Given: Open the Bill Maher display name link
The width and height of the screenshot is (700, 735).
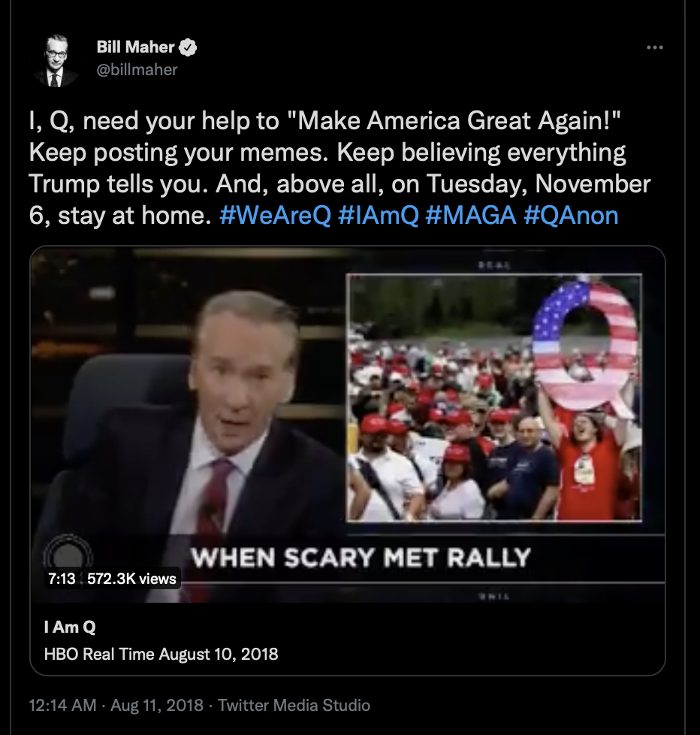Looking at the screenshot, I should [135, 47].
